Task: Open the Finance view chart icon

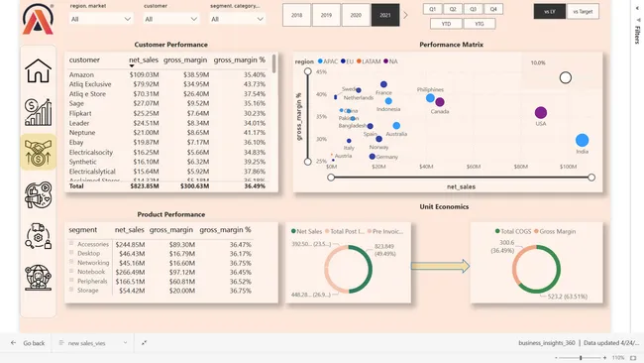Action: click(x=38, y=112)
